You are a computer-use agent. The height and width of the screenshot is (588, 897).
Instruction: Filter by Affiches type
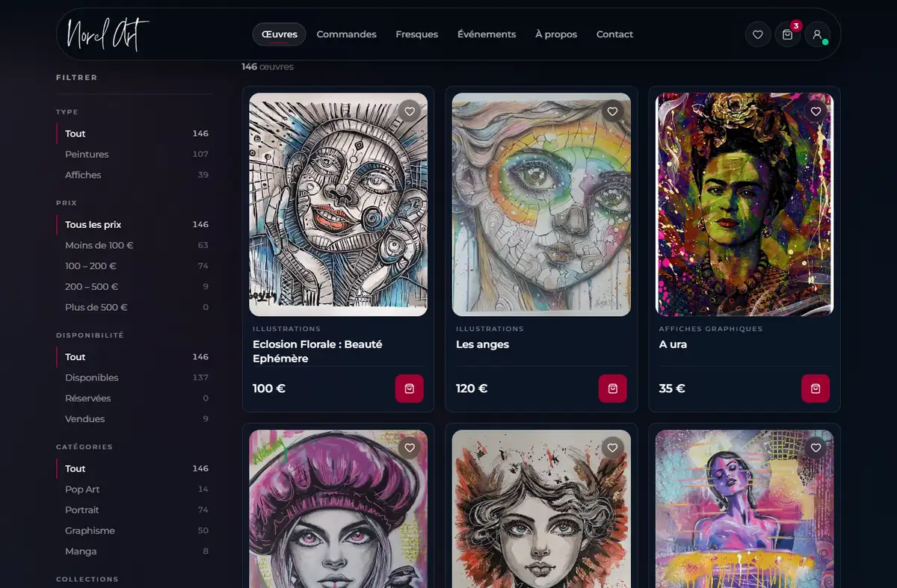coord(133,175)
